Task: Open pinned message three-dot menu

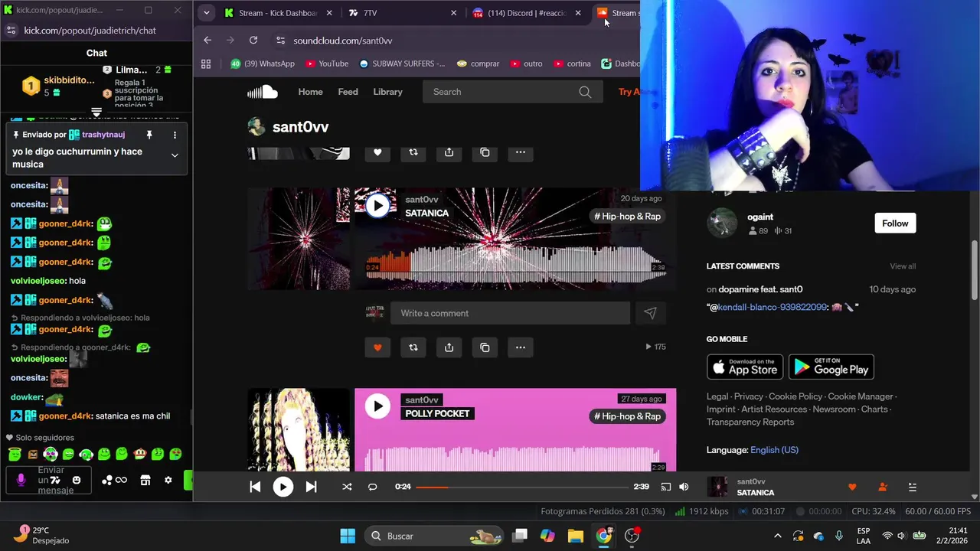Action: pos(175,135)
